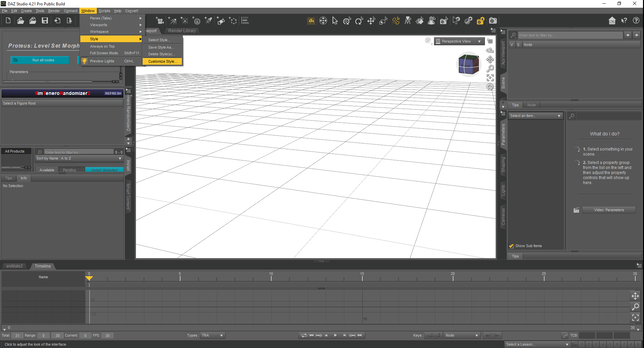Image resolution: width=644 pixels, height=348 pixels.
Task: Click the round Help question-mark icon
Action: 636,21
